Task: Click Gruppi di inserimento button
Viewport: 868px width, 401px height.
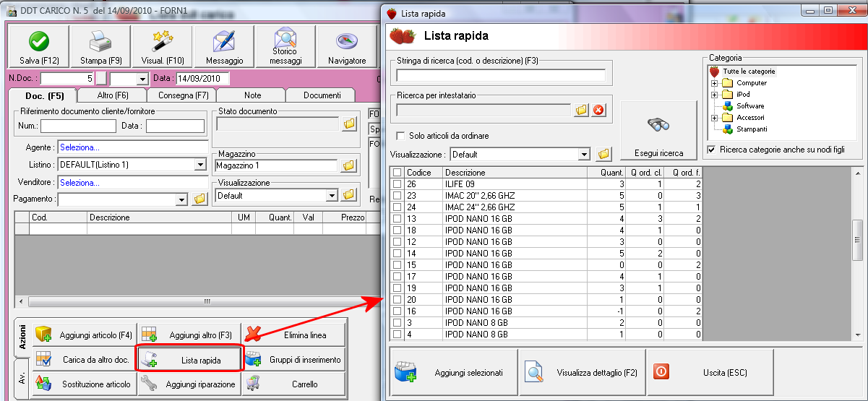Action: pyautogui.click(x=294, y=359)
